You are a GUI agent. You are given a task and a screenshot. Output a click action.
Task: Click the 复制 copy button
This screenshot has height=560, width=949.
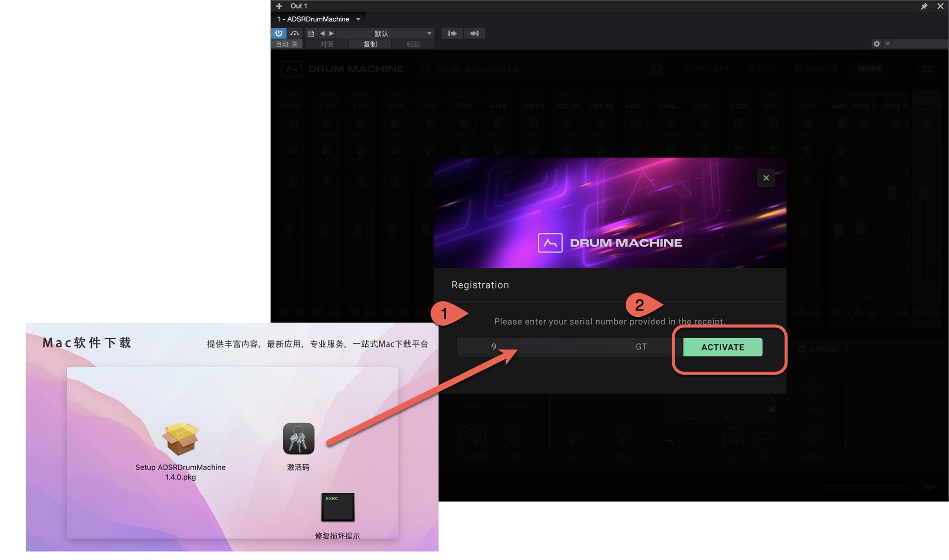(370, 44)
